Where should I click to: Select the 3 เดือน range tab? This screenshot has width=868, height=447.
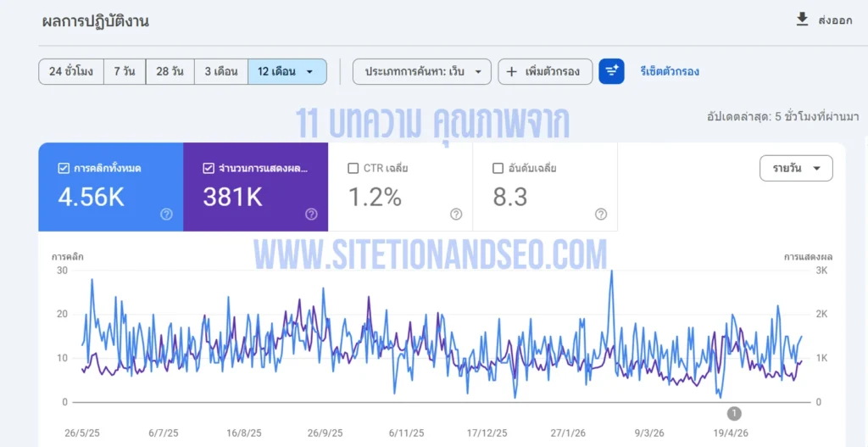221,71
